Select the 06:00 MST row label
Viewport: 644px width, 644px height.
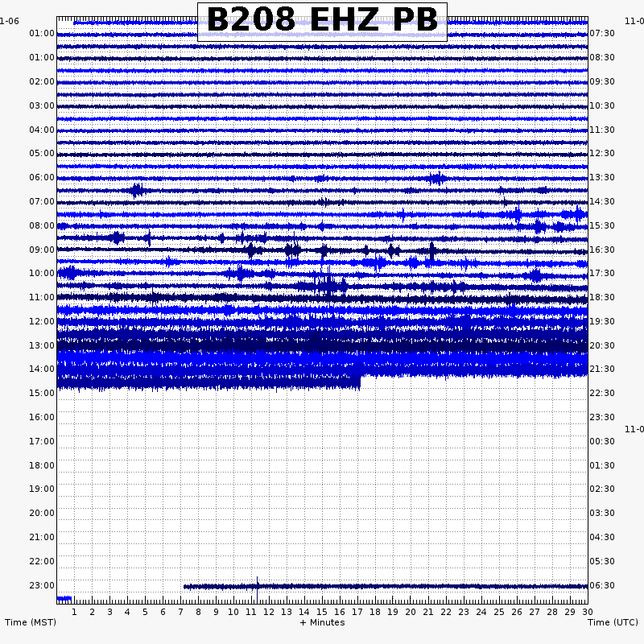(x=42, y=177)
